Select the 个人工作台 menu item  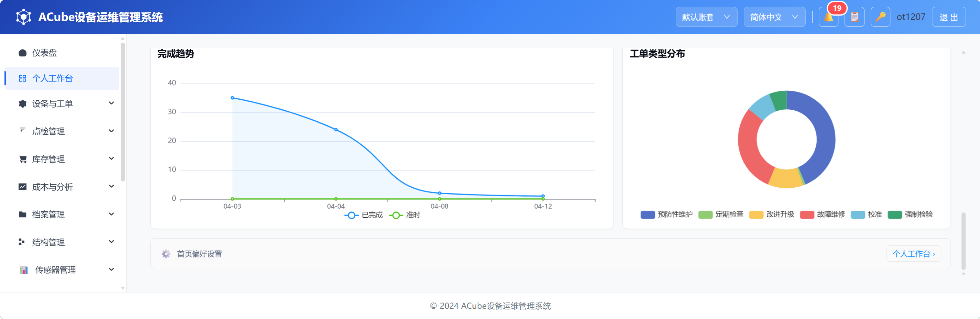pos(62,78)
